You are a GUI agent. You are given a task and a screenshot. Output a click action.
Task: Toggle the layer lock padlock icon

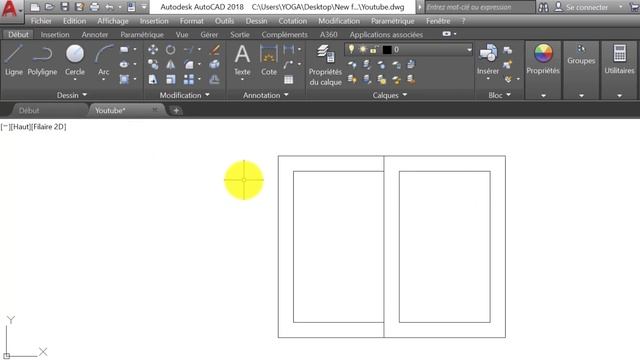tap(373, 50)
